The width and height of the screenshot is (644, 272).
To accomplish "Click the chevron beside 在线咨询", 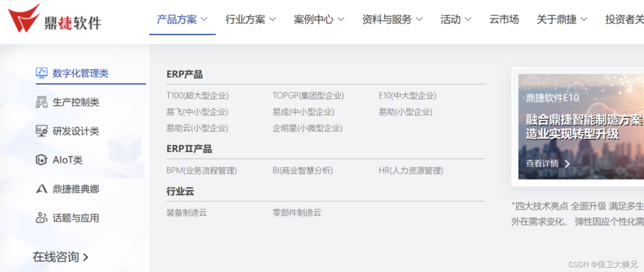I will pos(85,257).
